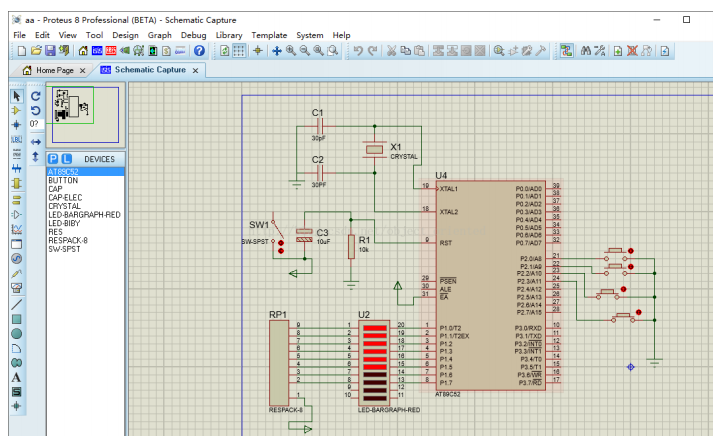Click the overview preview thumbnail

[x=86, y=112]
